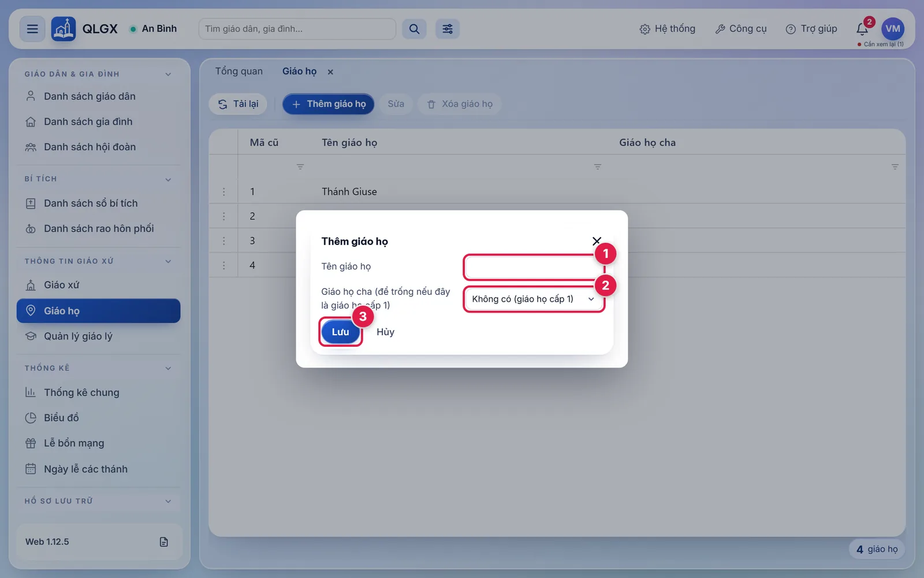Click the Tên giáo họ column filter icon
Viewport: 924px width, 578px height.
pos(597,166)
